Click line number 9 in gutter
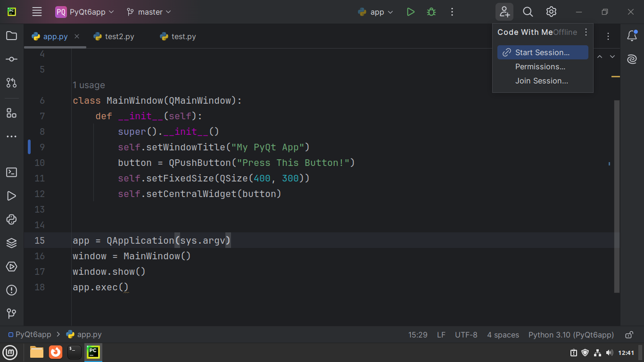644x362 pixels. (x=42, y=147)
